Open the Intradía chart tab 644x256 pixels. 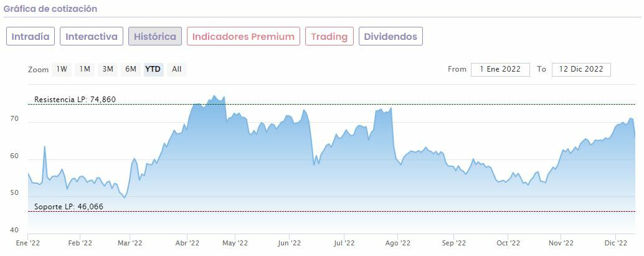pyautogui.click(x=31, y=37)
